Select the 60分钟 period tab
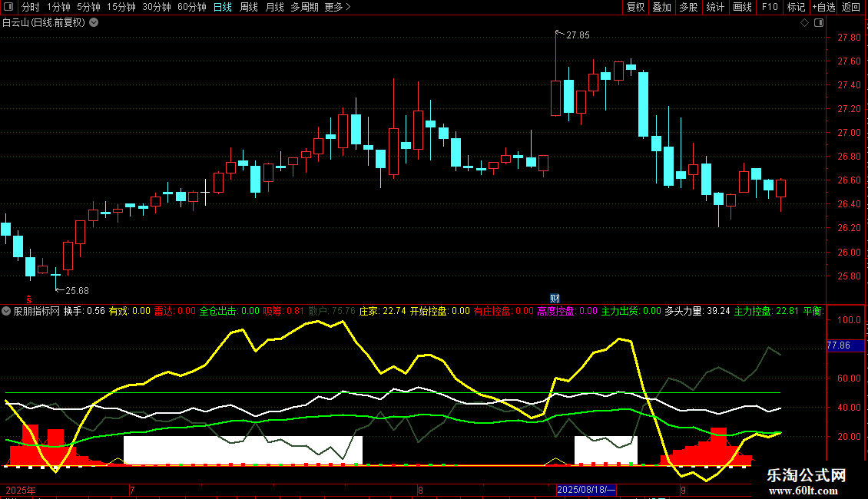 [x=191, y=7]
